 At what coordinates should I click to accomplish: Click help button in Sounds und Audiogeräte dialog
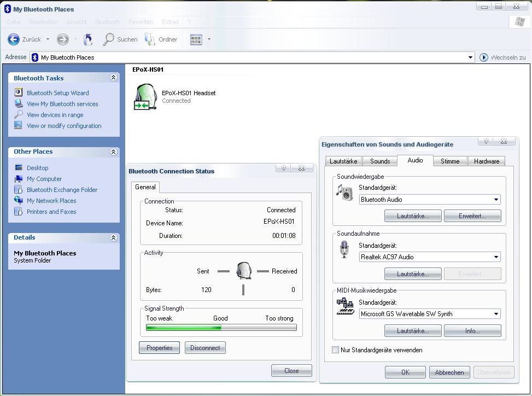click(486, 141)
